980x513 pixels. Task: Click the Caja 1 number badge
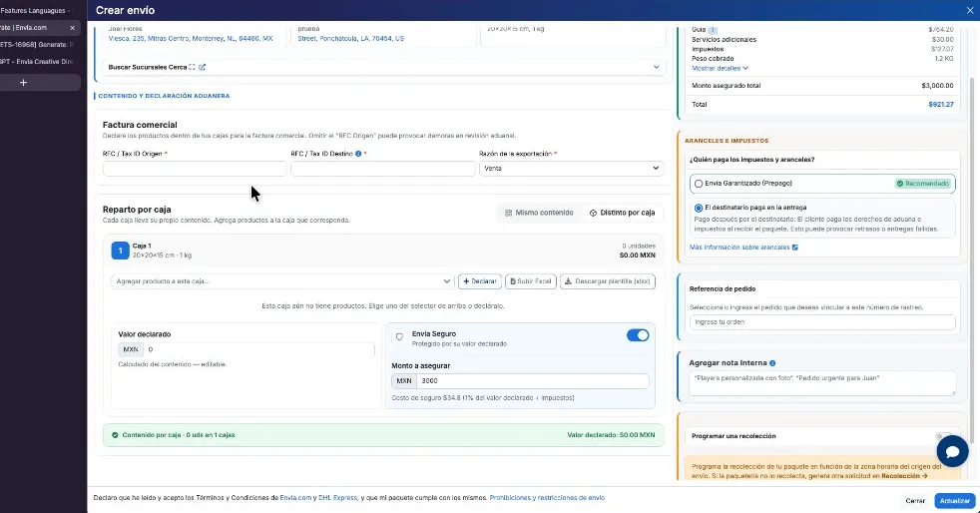tap(120, 251)
